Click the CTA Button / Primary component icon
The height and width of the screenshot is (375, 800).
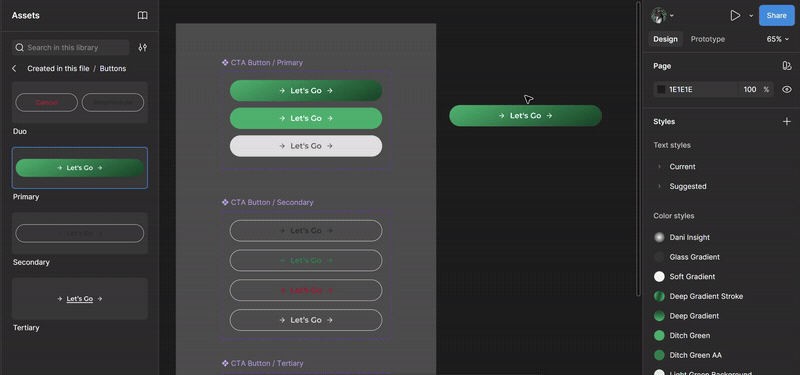225,63
